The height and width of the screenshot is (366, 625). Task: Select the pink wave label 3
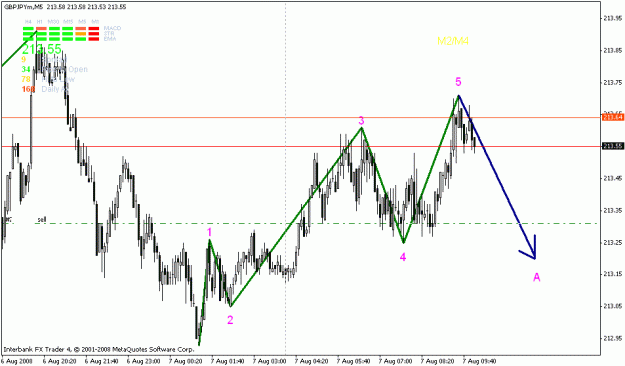pyautogui.click(x=361, y=120)
